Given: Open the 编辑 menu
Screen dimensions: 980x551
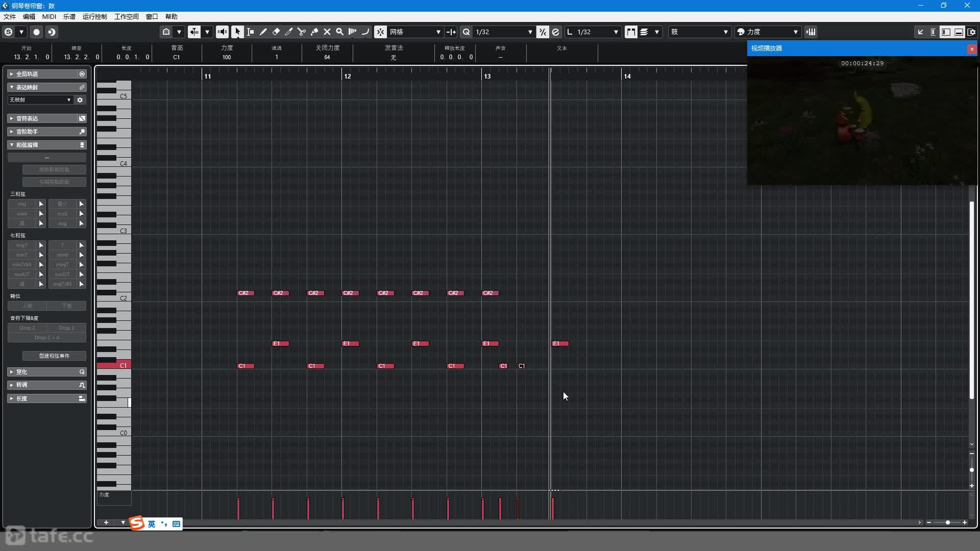Looking at the screenshot, I should 29,16.
